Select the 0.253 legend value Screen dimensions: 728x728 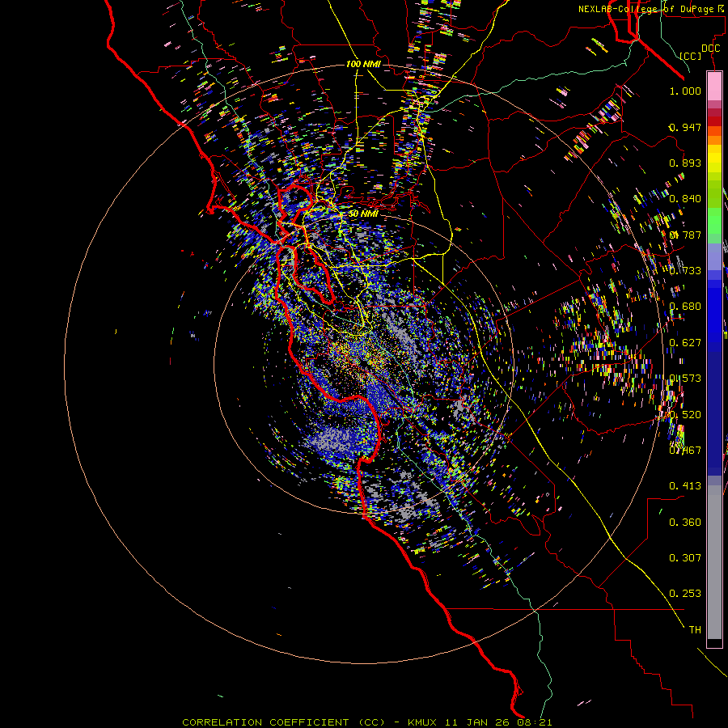click(x=685, y=594)
